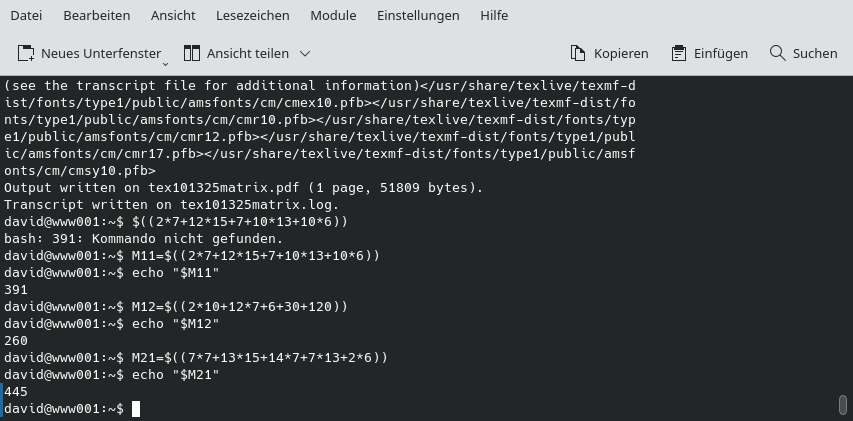Click the cursor at the last prompt
This screenshot has width=853, height=421.
click(136, 409)
